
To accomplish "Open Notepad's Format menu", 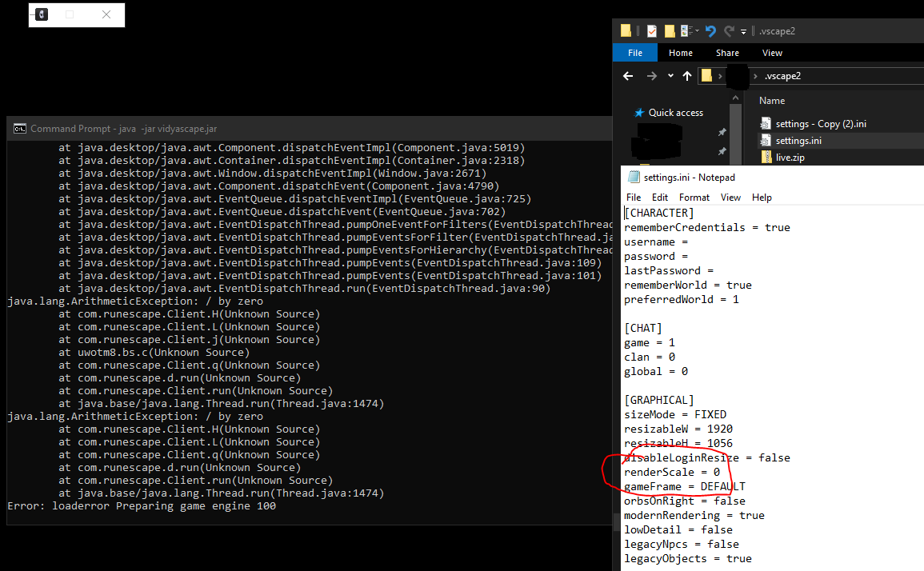I will (694, 197).
